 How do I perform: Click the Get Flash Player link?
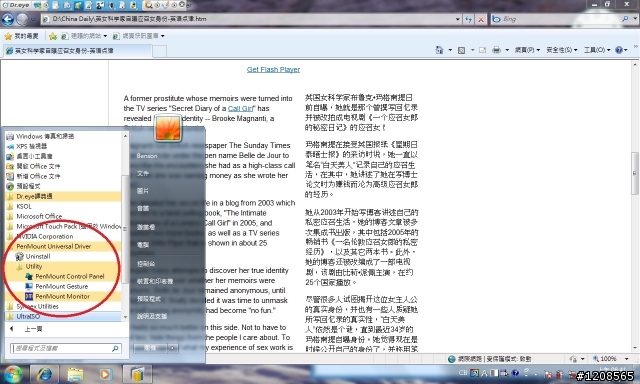click(273, 69)
